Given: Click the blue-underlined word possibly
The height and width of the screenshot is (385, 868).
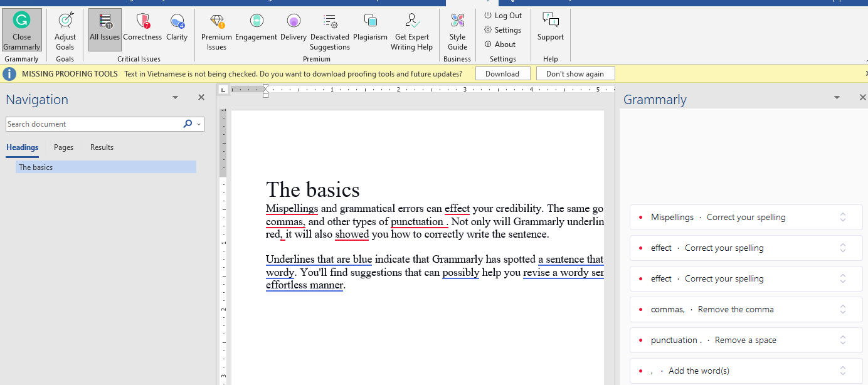Looking at the screenshot, I should tap(461, 273).
